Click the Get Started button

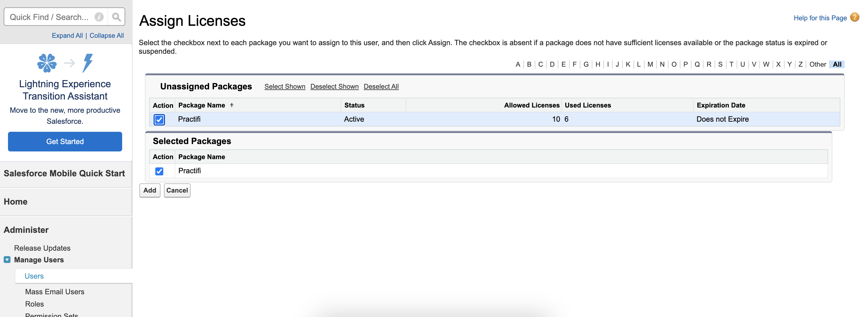(65, 142)
